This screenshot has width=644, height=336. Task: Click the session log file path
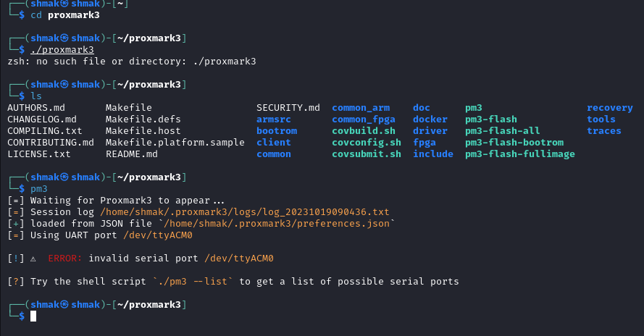(244, 212)
